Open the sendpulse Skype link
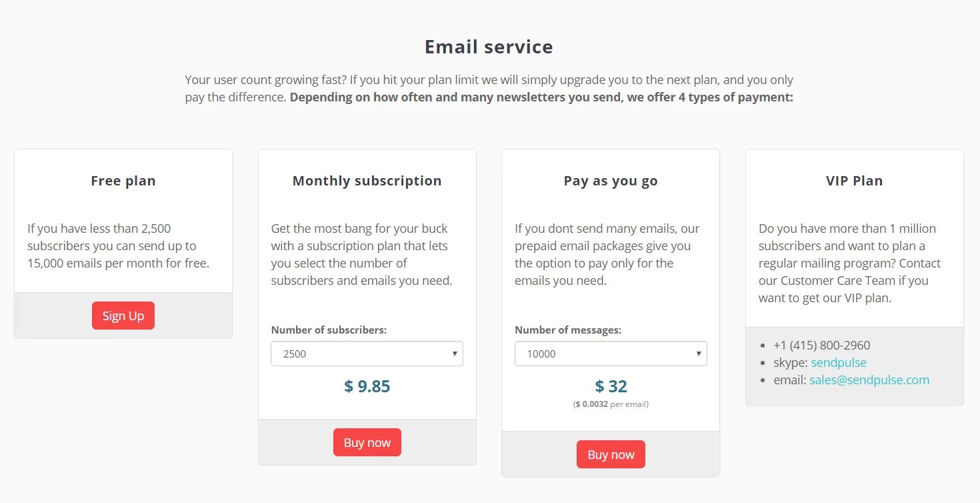The image size is (980, 503). pos(839,363)
